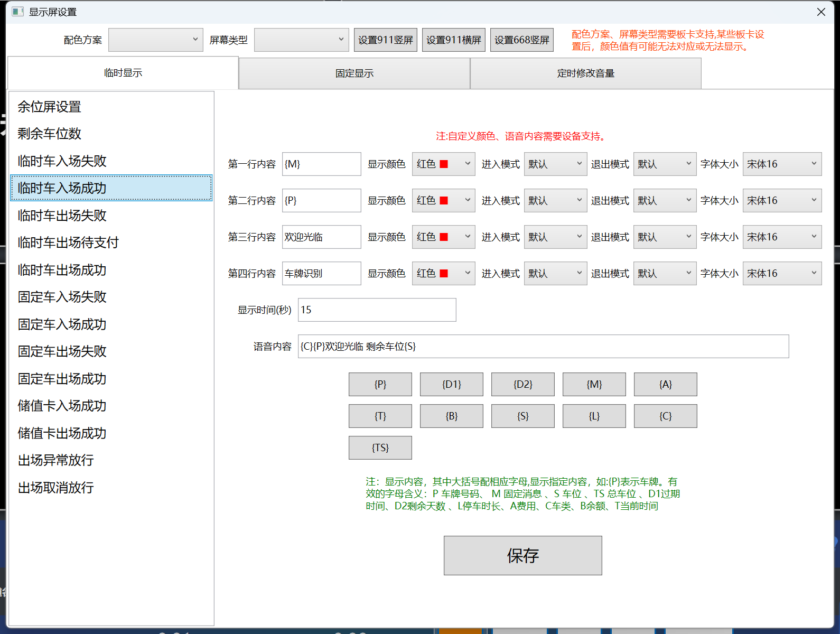Open the 屏幕类型 dropdown
Viewport: 840px width, 634px height.
tap(301, 40)
